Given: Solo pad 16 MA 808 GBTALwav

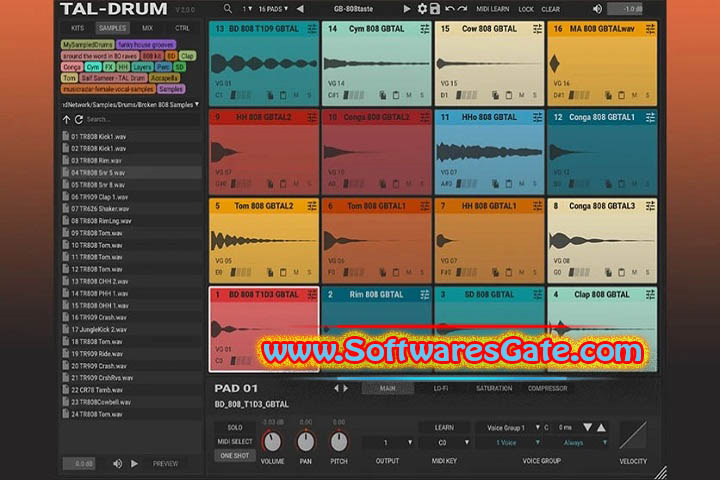Looking at the screenshot, I should click(x=647, y=95).
